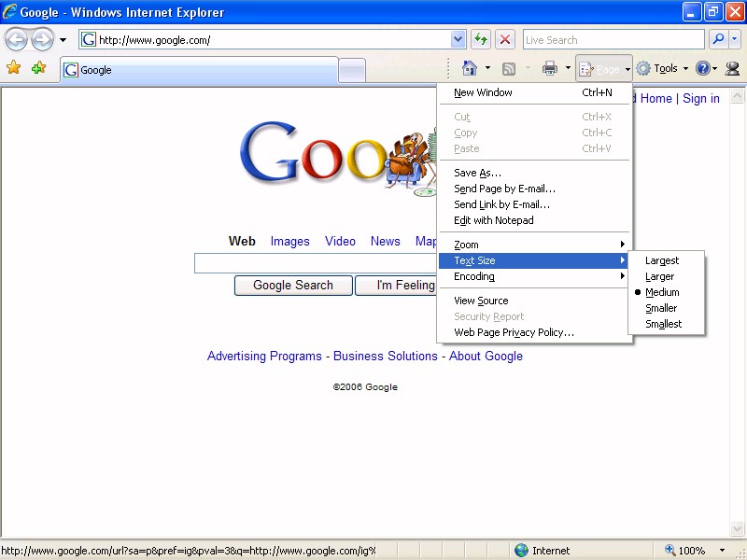Click the Print toolbar icon
Viewport: 747px width, 560px height.
(550, 68)
